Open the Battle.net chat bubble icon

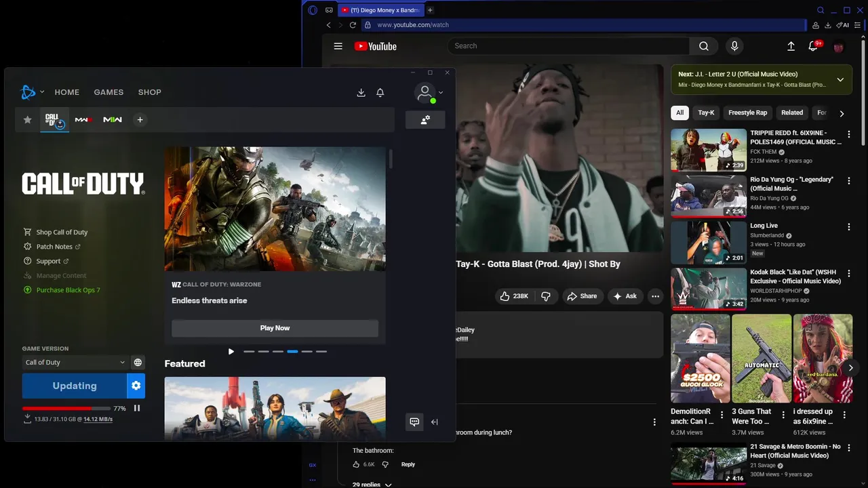414,422
